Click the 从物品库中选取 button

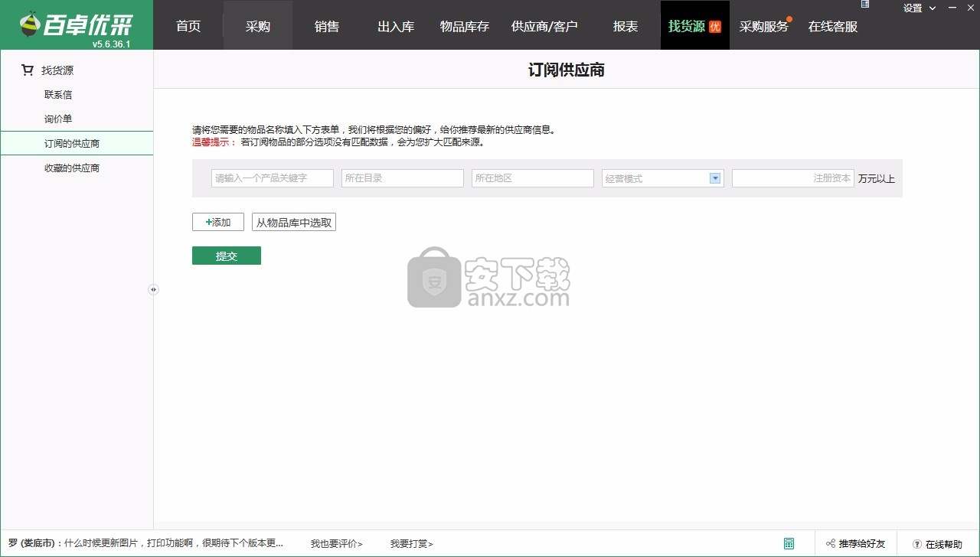coord(294,222)
